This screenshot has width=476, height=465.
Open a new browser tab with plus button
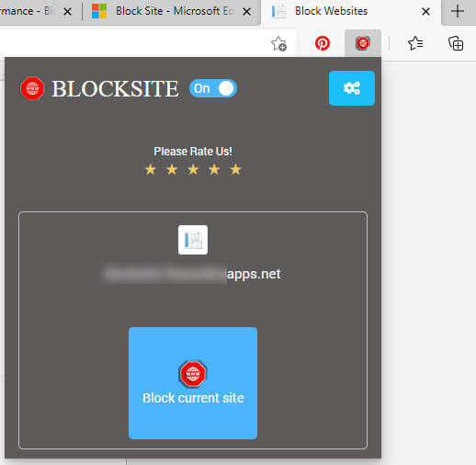(x=458, y=12)
